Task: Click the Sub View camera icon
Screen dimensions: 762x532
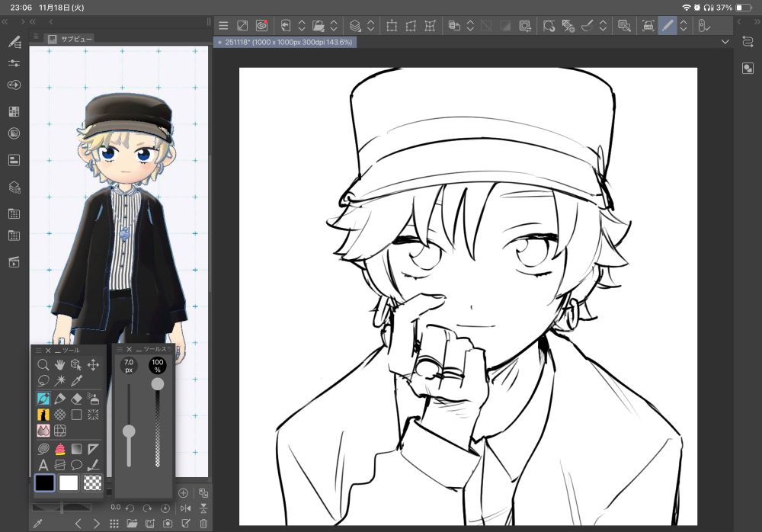Action: (x=168, y=524)
